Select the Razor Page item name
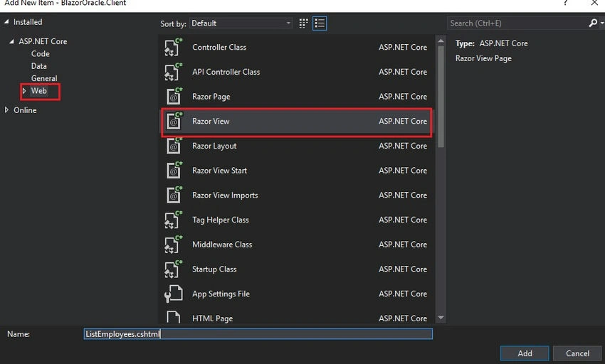Screen dimensions: 605x364 pyautogui.click(x=211, y=97)
